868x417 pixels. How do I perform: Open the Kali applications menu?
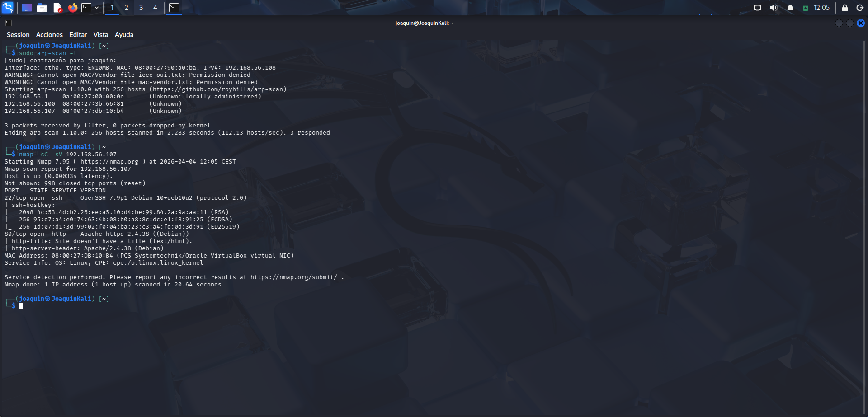click(8, 8)
